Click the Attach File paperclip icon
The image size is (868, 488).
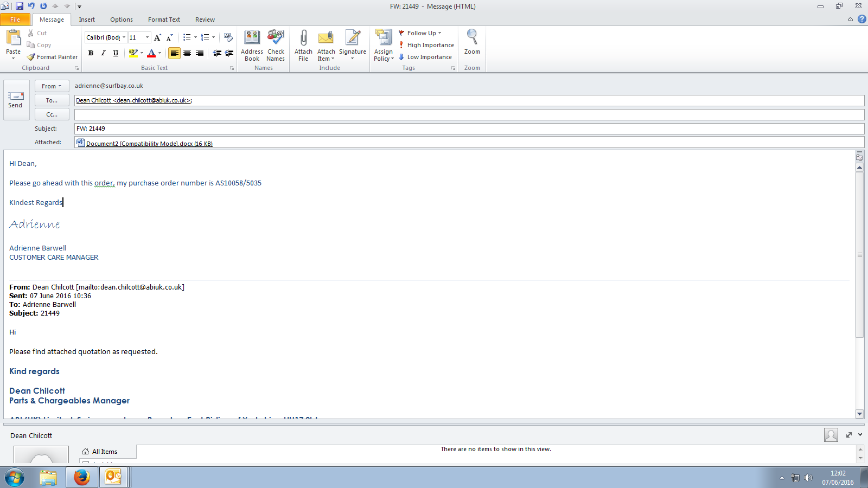pos(303,38)
